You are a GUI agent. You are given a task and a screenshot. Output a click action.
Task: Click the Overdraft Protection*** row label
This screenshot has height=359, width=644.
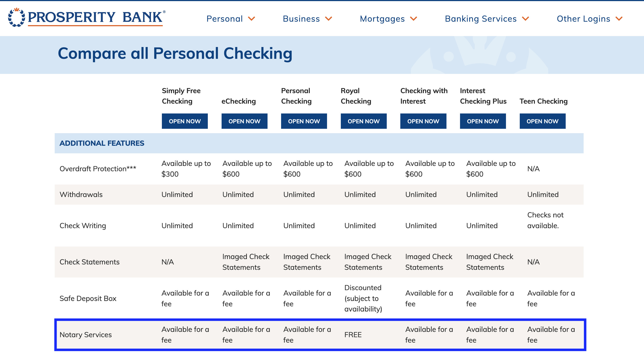click(x=98, y=169)
